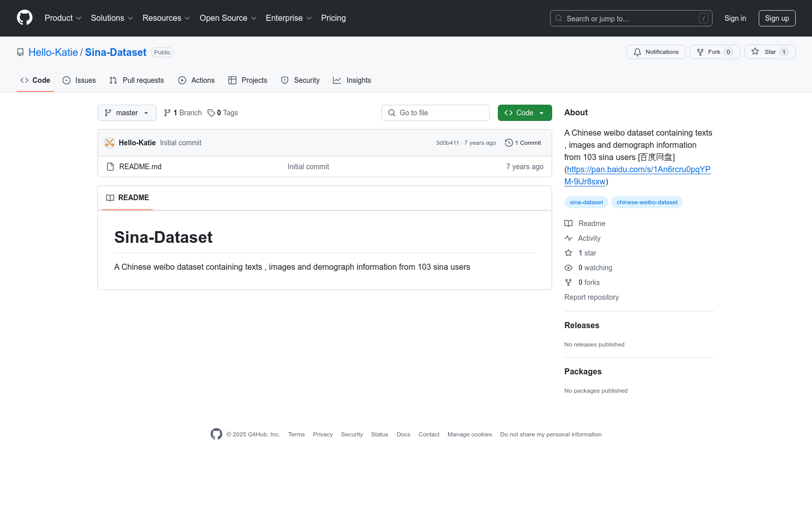The image size is (812, 508).
Task: Open the Activity link
Action: (583, 238)
